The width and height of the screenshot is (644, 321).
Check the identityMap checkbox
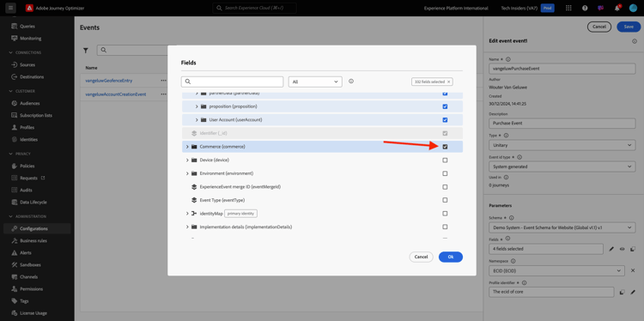[445, 214]
